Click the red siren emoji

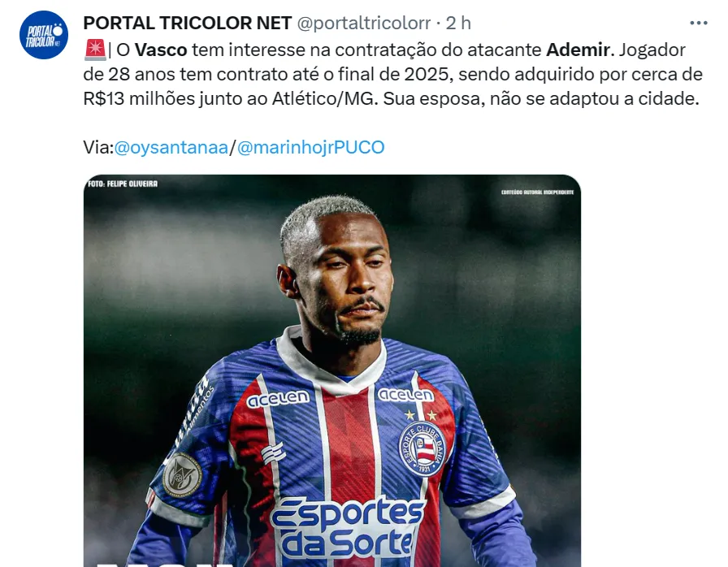tap(95, 50)
